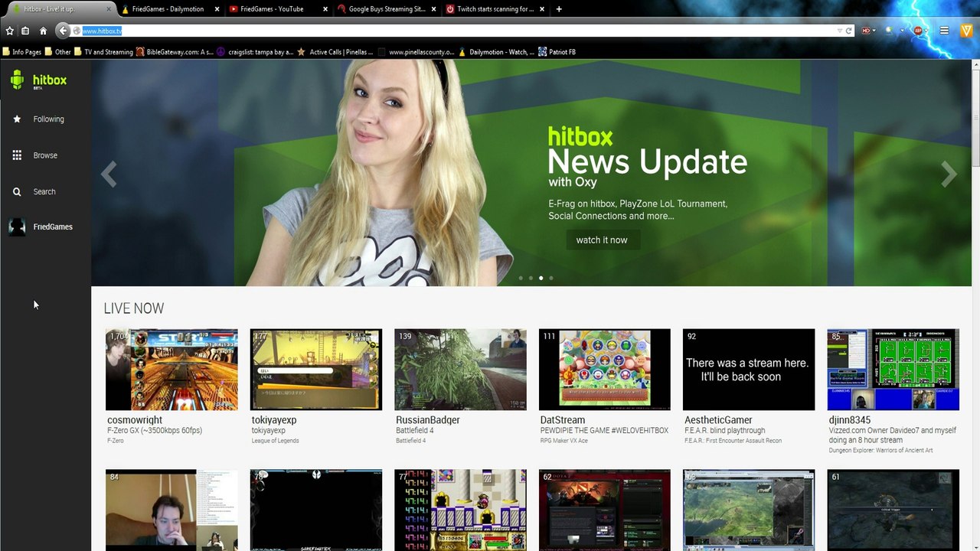Click the 'Dungeon Explorer: Warriors of Ancient Art' label

point(880,450)
